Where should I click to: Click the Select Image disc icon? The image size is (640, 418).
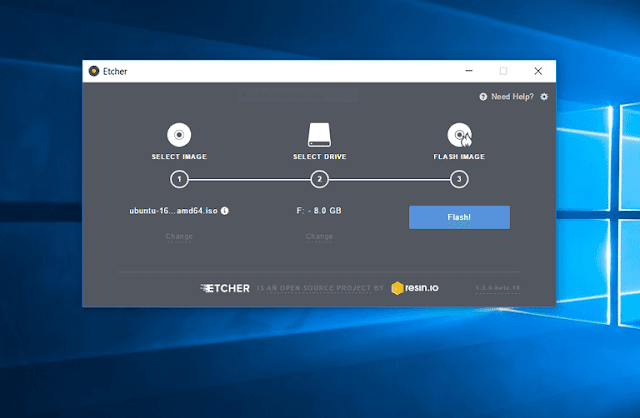point(179,135)
